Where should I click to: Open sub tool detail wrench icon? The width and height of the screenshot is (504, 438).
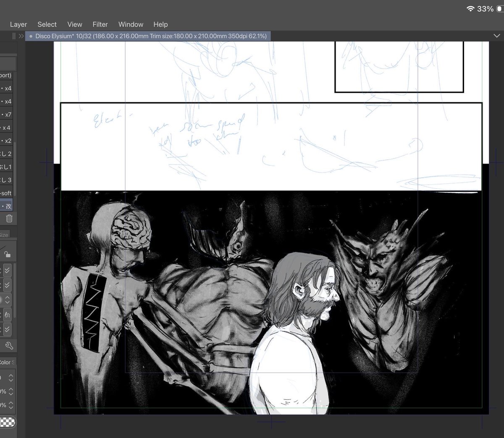(9, 346)
